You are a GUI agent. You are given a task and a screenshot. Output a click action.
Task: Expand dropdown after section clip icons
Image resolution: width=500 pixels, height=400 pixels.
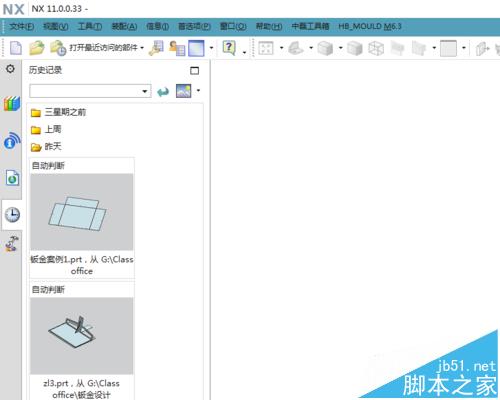coord(434,48)
